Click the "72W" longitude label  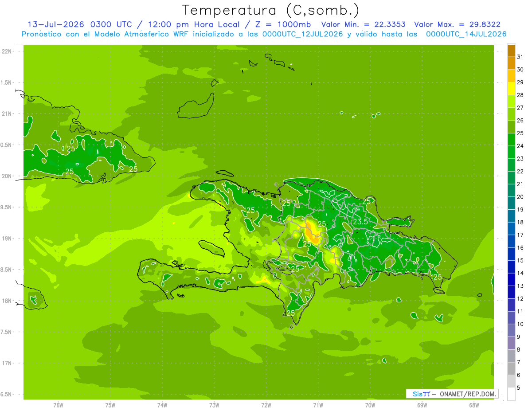click(266, 405)
